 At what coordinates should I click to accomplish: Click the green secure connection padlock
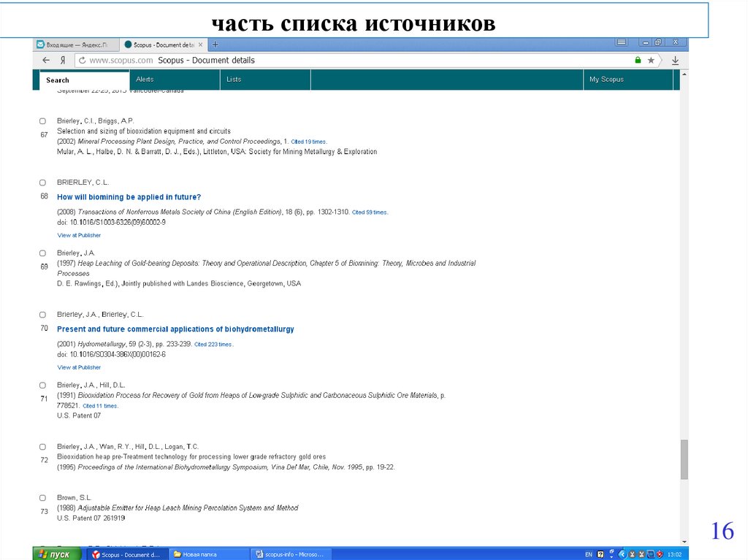tap(638, 60)
